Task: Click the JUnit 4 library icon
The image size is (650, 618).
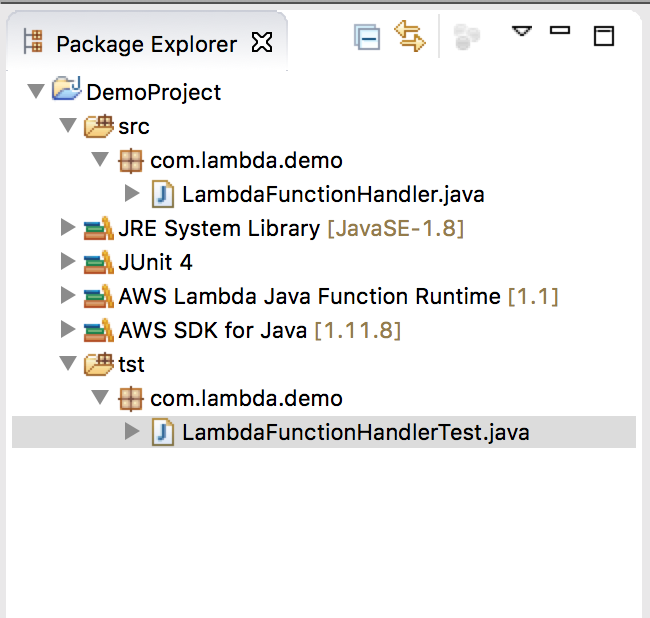Action: tap(98, 262)
